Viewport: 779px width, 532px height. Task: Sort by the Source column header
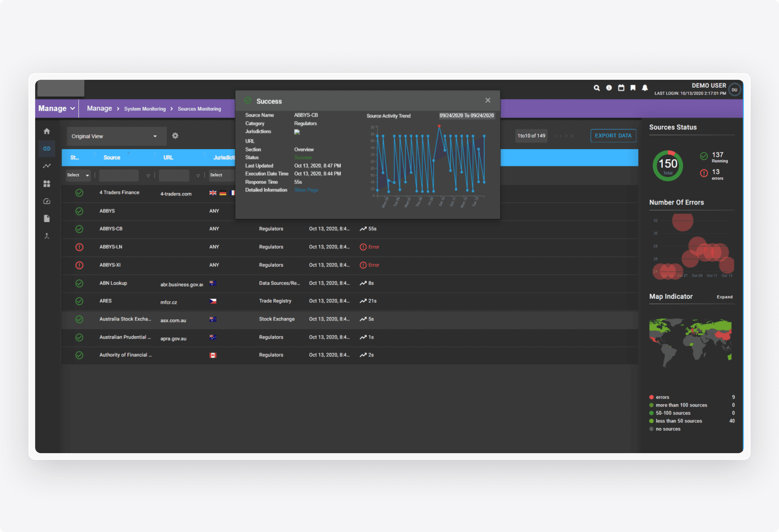112,157
